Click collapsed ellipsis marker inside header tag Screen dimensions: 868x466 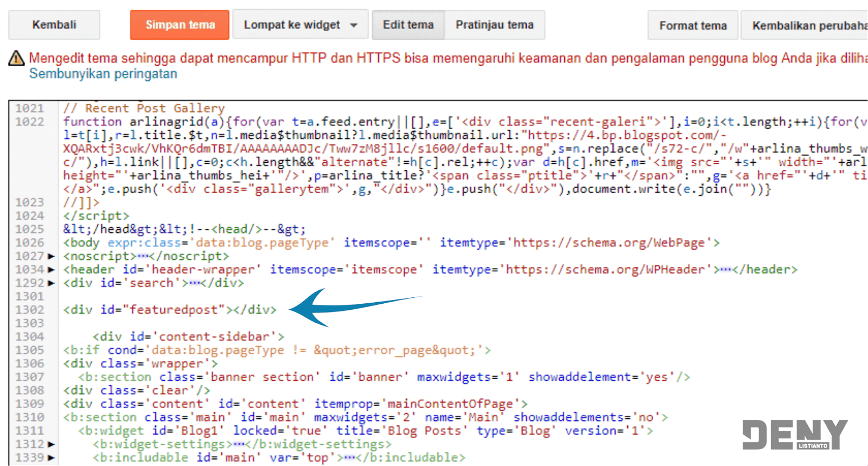[725, 270]
